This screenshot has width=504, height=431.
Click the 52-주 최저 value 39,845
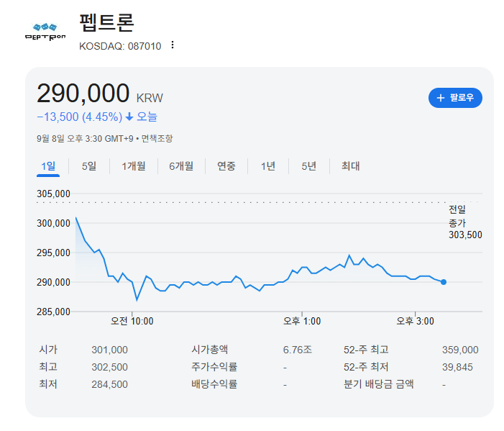[457, 367]
